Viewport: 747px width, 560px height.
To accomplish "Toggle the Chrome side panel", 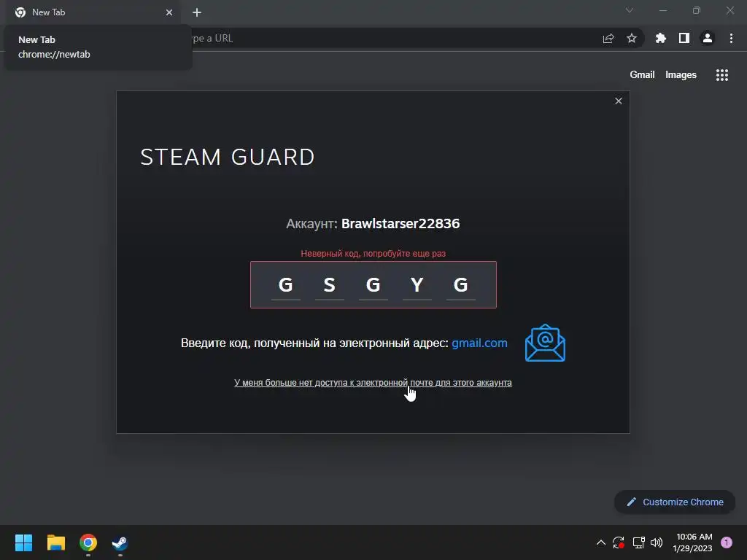I will [x=684, y=38].
